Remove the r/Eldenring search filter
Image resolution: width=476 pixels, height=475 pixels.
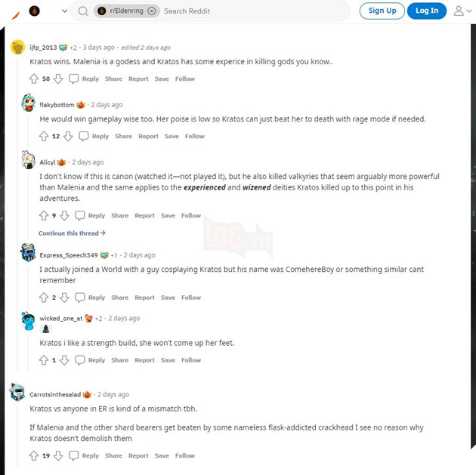coord(151,11)
